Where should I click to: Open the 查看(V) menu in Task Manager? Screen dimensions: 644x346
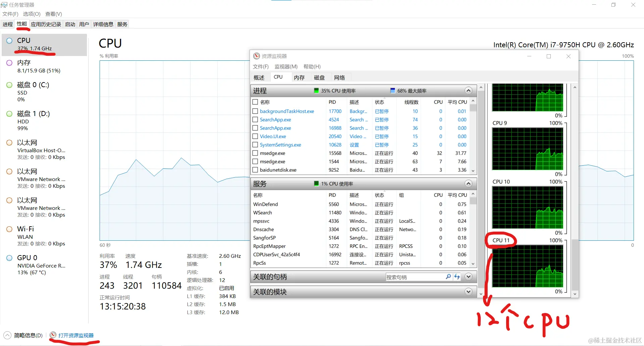(54, 14)
